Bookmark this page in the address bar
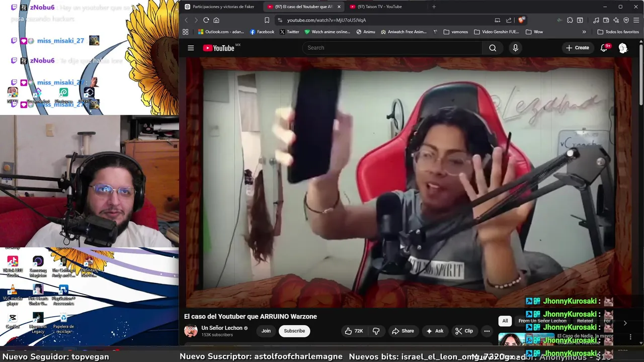Viewport: 644px width, 362px height. click(267, 20)
